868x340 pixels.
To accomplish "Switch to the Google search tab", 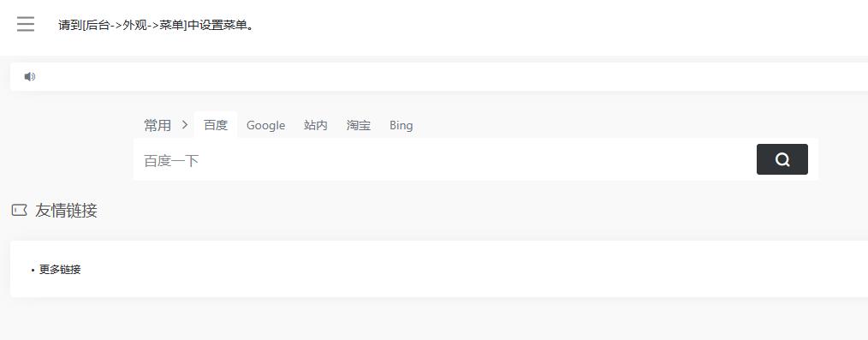I will pyautogui.click(x=265, y=125).
